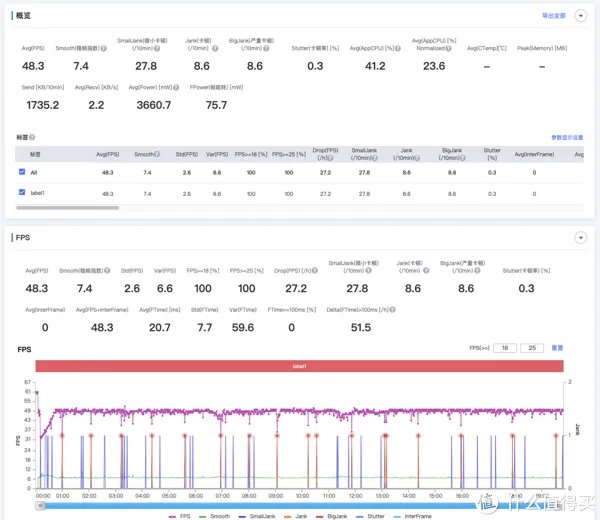Collapse the FPS section arrow
The image size is (600, 520).
581,238
